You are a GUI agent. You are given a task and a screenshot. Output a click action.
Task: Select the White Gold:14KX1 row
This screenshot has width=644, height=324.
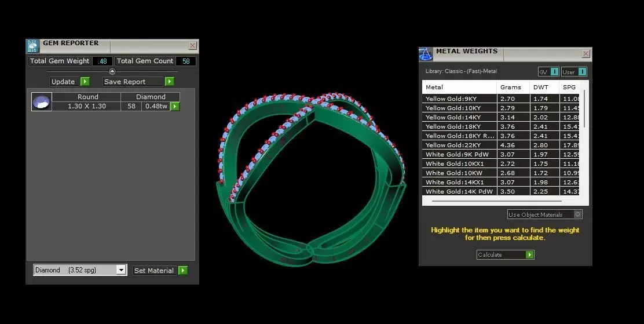click(x=500, y=182)
